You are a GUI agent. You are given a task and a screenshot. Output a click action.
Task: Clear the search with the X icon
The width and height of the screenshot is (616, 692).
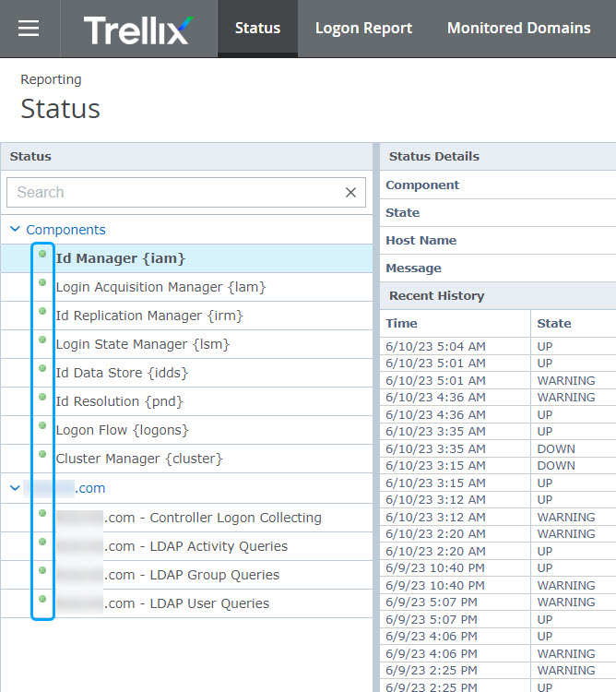point(351,193)
